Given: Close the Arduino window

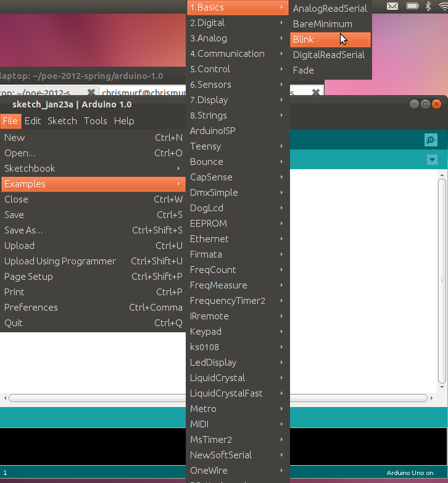Looking at the screenshot, I should 436,104.
